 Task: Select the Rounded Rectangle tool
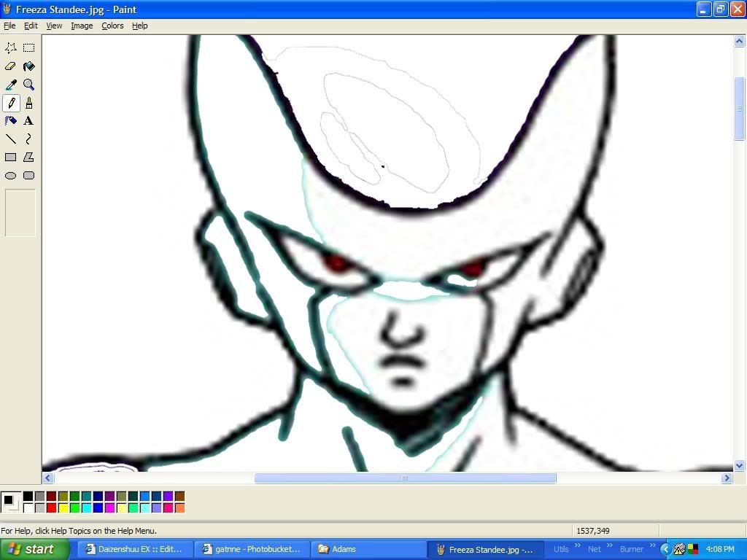click(x=29, y=176)
